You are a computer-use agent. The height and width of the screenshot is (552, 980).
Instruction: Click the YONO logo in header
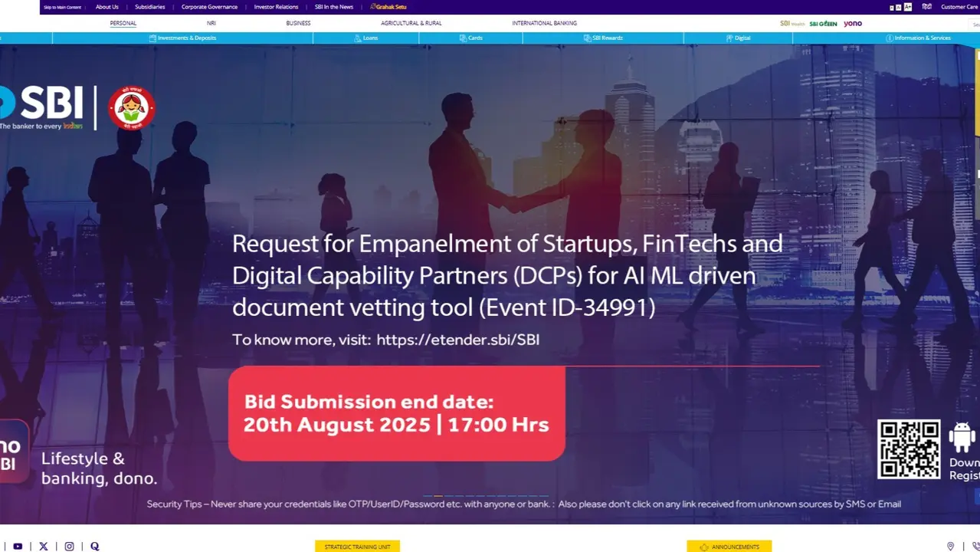(853, 24)
